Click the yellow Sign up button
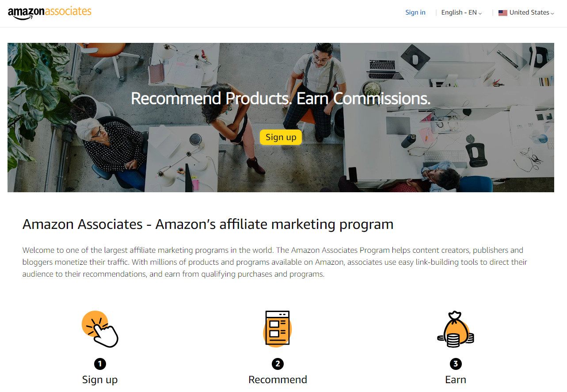Image resolution: width=567 pixels, height=392 pixels. (281, 137)
